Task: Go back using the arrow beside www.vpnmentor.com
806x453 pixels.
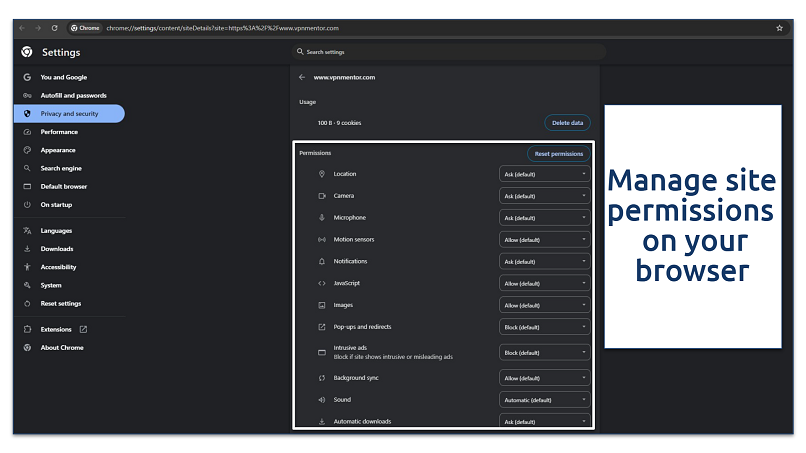Action: (x=302, y=77)
